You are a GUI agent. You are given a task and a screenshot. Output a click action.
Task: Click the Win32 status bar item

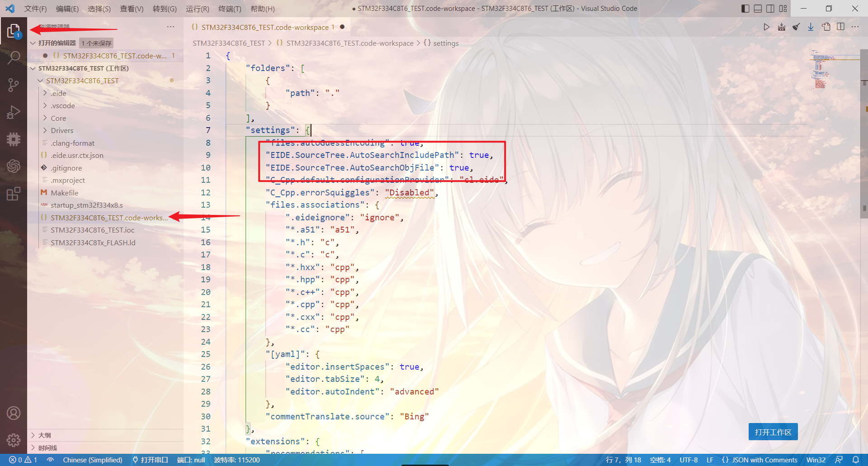816,460
